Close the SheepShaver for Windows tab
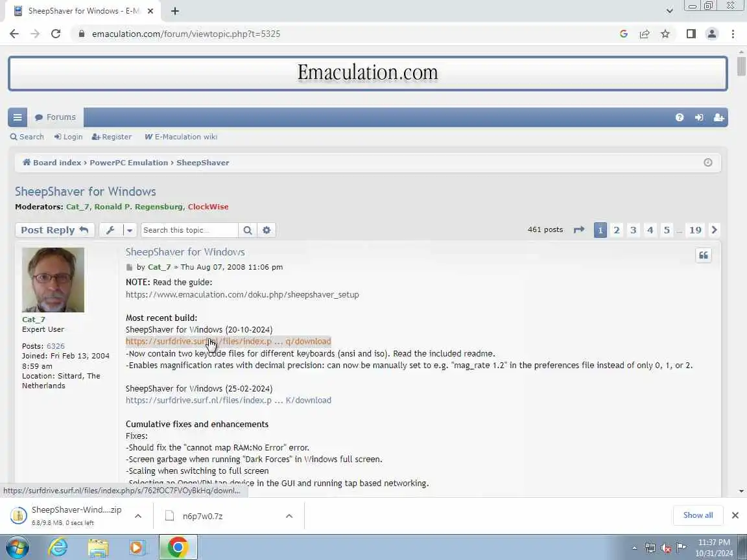The image size is (747, 560). [x=150, y=11]
